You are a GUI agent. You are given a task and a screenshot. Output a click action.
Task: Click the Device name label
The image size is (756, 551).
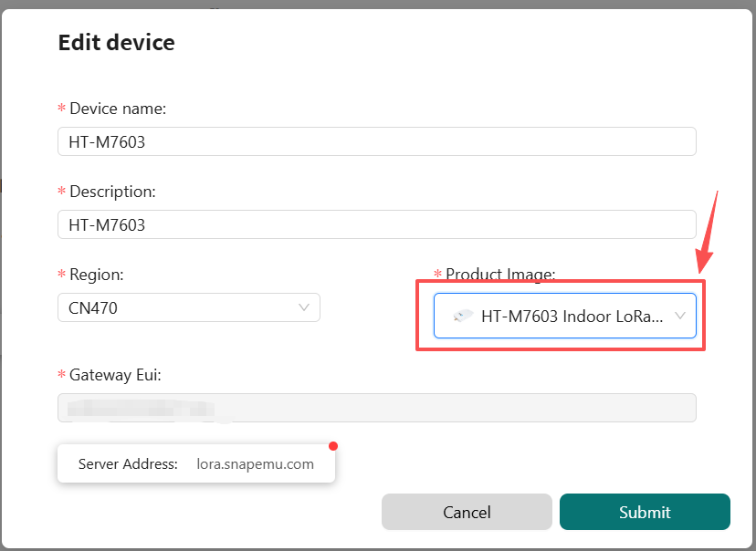pos(117,109)
